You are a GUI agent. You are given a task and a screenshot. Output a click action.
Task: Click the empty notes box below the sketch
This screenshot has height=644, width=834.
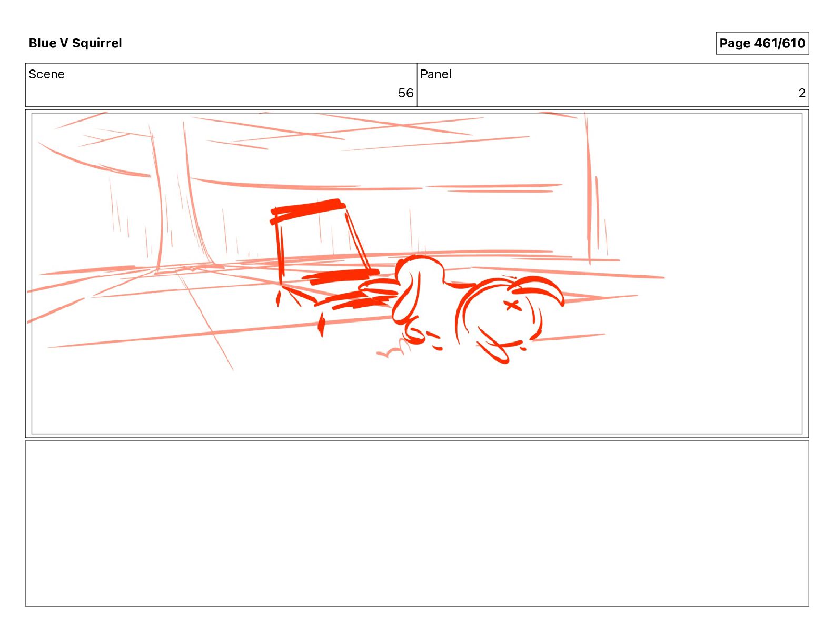pyautogui.click(x=417, y=524)
